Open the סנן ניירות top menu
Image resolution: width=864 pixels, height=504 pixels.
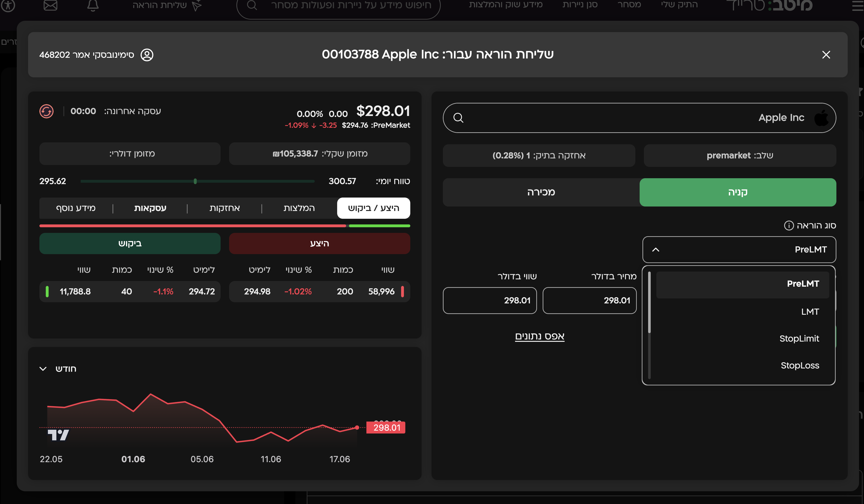pos(580,4)
